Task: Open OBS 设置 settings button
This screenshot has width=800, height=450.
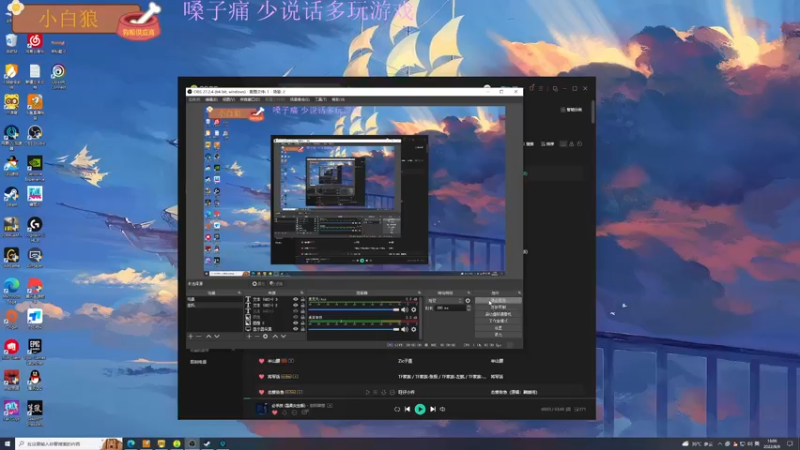Action: [x=498, y=328]
